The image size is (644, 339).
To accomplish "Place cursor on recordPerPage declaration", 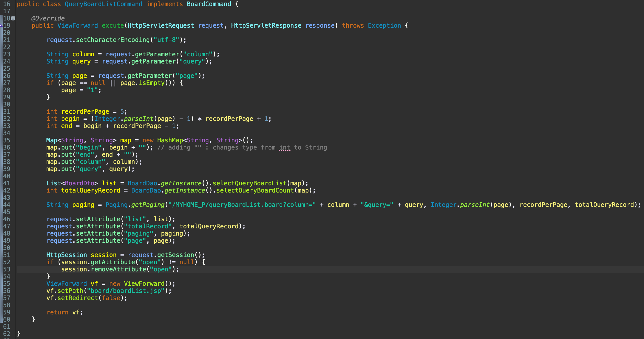I will (x=85, y=112).
